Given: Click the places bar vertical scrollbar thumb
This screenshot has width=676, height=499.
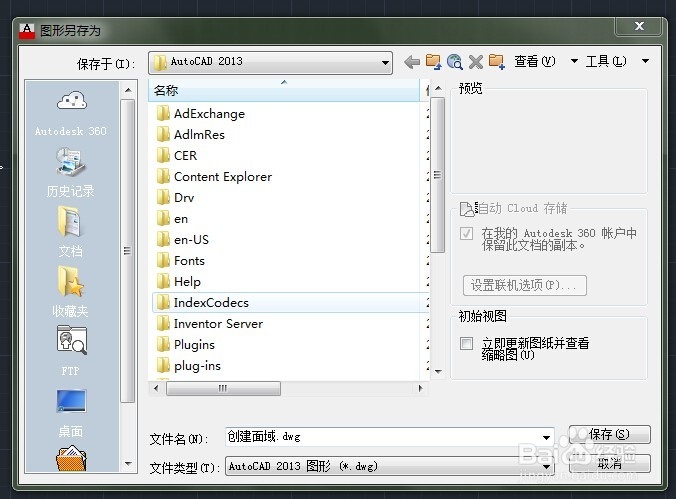Looking at the screenshot, I should (127, 251).
